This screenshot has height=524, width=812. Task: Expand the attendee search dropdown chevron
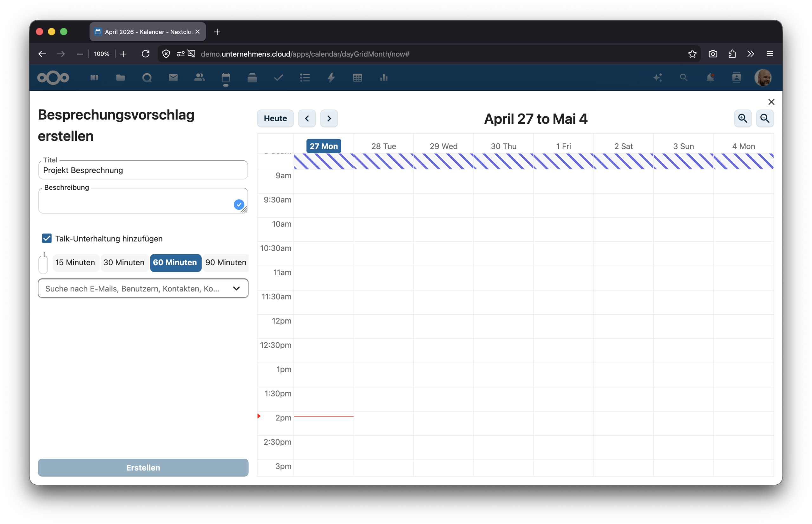point(237,288)
